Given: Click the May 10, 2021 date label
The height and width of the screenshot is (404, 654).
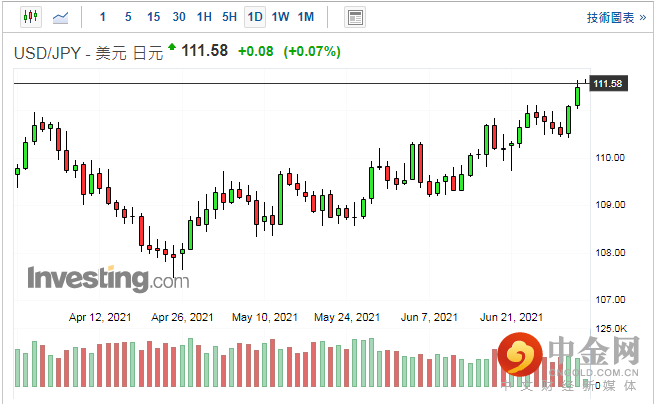Looking at the screenshot, I should click(265, 317).
